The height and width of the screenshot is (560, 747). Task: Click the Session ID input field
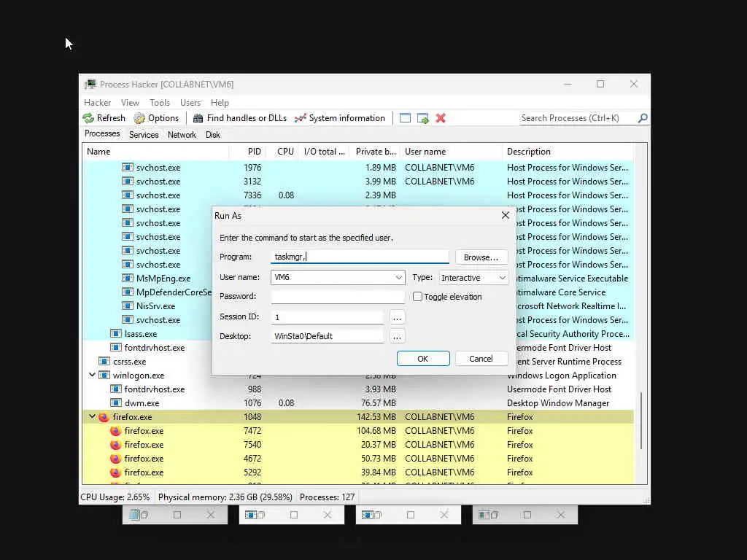point(328,316)
